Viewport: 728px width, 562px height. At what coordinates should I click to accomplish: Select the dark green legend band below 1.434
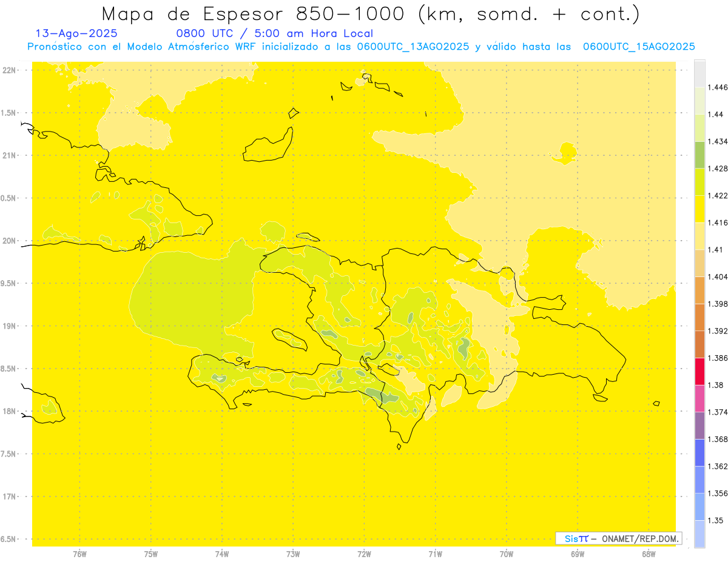699,155
